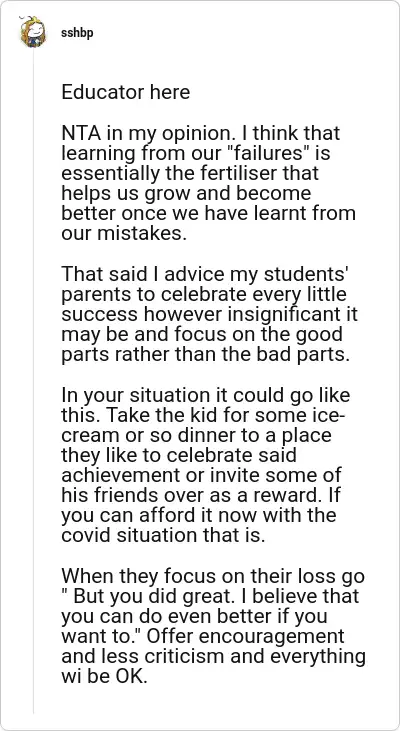Screen dimensions: 400x731
Task: Click the line 'parts rather than the bad parts.'
Action: click(x=205, y=354)
